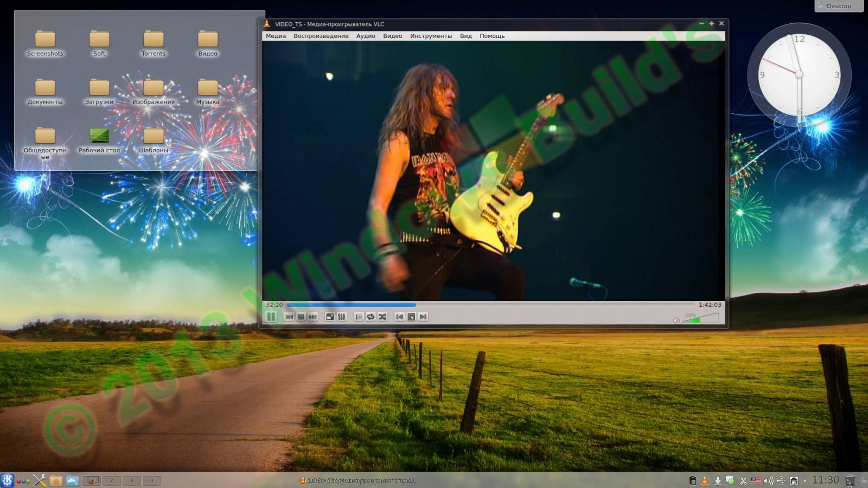Click total time 1:42:03 label

coord(710,305)
